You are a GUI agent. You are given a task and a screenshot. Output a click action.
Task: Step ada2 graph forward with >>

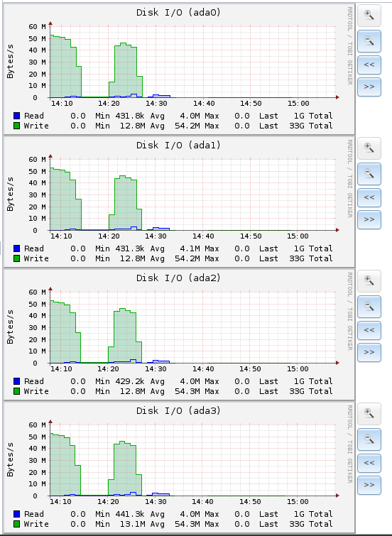point(369,352)
